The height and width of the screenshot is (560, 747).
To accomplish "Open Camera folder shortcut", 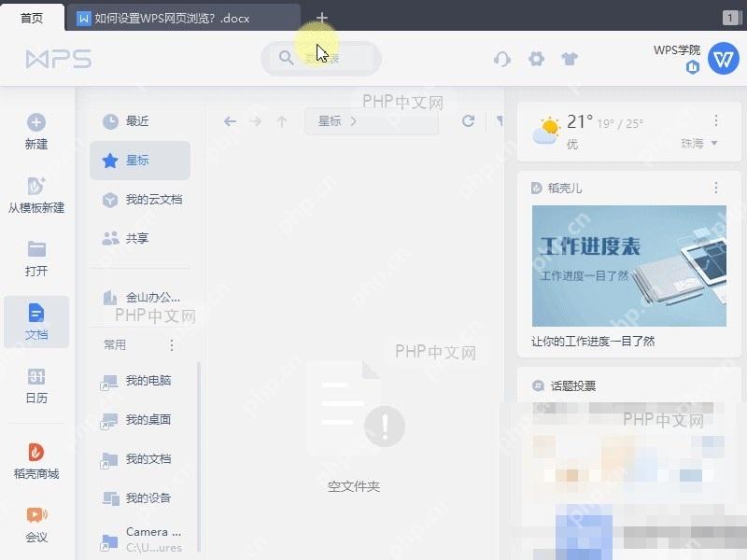I will (142, 539).
